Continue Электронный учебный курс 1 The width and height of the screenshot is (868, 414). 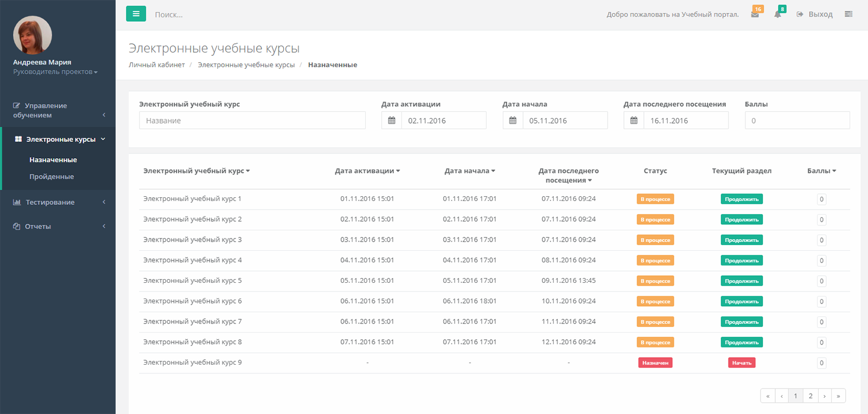tap(742, 199)
